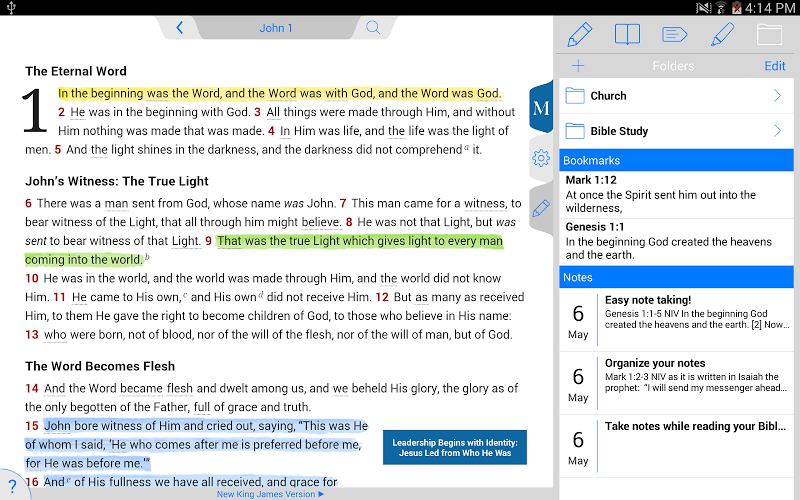
Task: Open the Genesis 1:1 bookmark
Action: click(677, 241)
